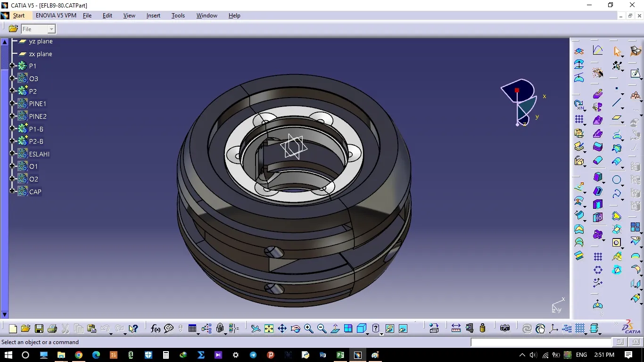Select the orange arrow Select tool

point(617,51)
